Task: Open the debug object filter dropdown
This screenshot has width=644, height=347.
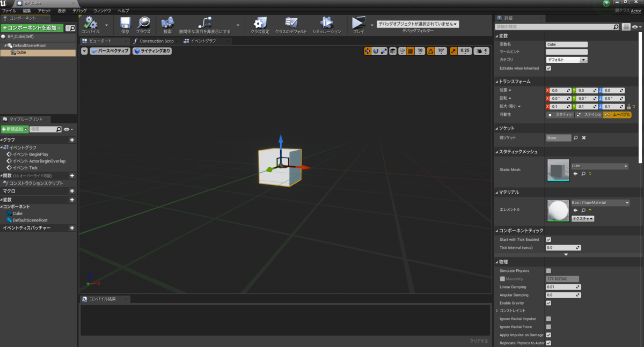Action: tap(418, 24)
